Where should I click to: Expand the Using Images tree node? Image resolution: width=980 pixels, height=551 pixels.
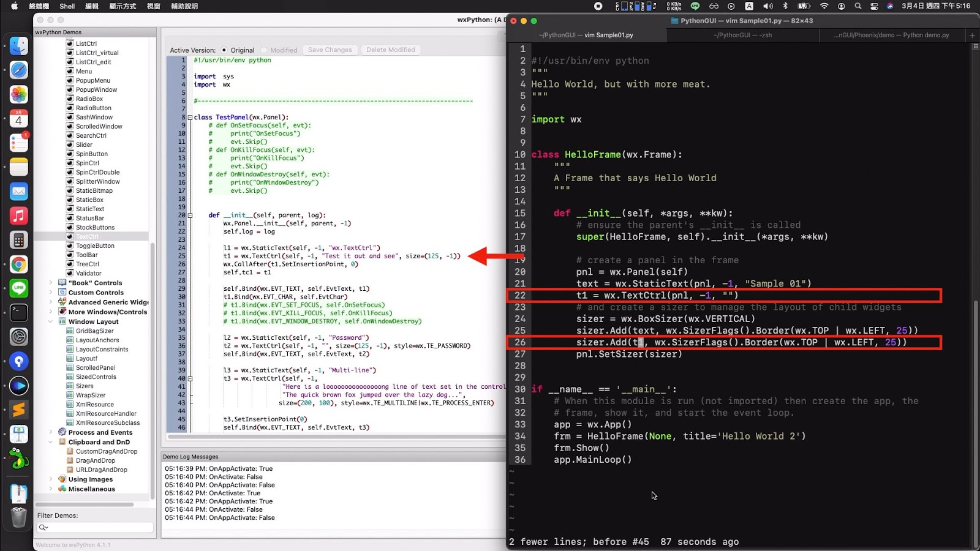[x=50, y=479]
